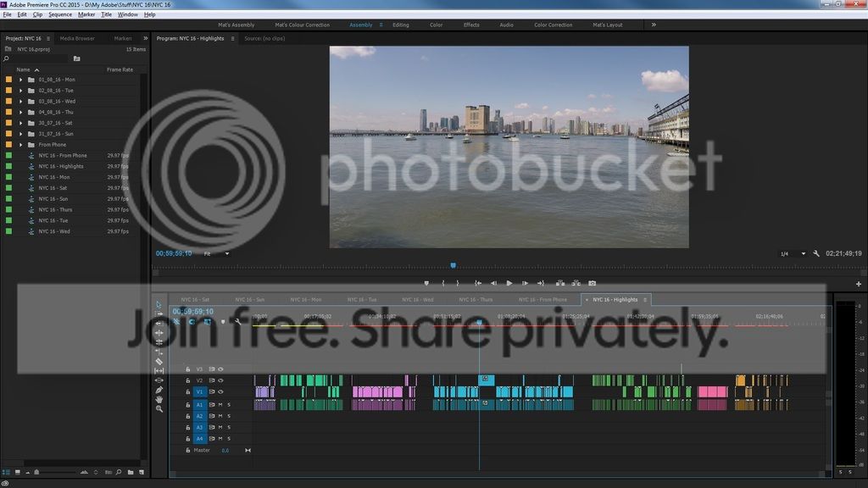Expand the 01_08_16 - Mon bin
868x488 pixels.
coord(21,80)
